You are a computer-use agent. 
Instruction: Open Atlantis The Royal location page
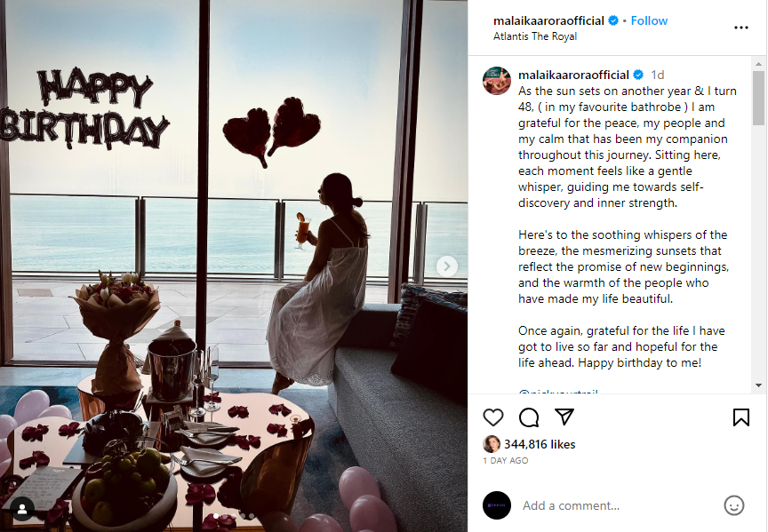(x=535, y=36)
